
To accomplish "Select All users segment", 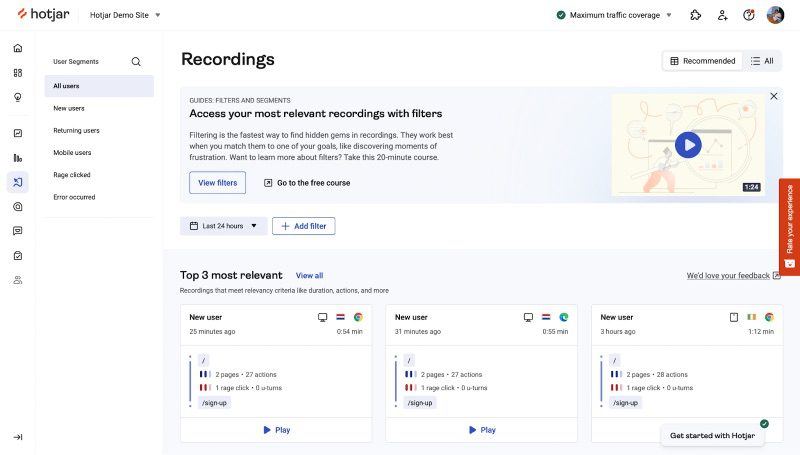I will pyautogui.click(x=99, y=86).
